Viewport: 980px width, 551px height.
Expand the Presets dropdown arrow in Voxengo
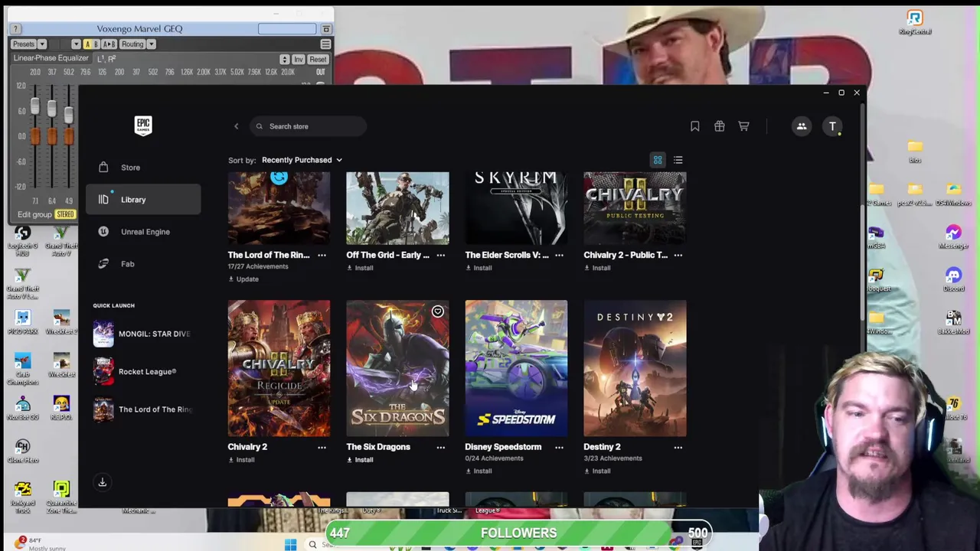point(42,44)
